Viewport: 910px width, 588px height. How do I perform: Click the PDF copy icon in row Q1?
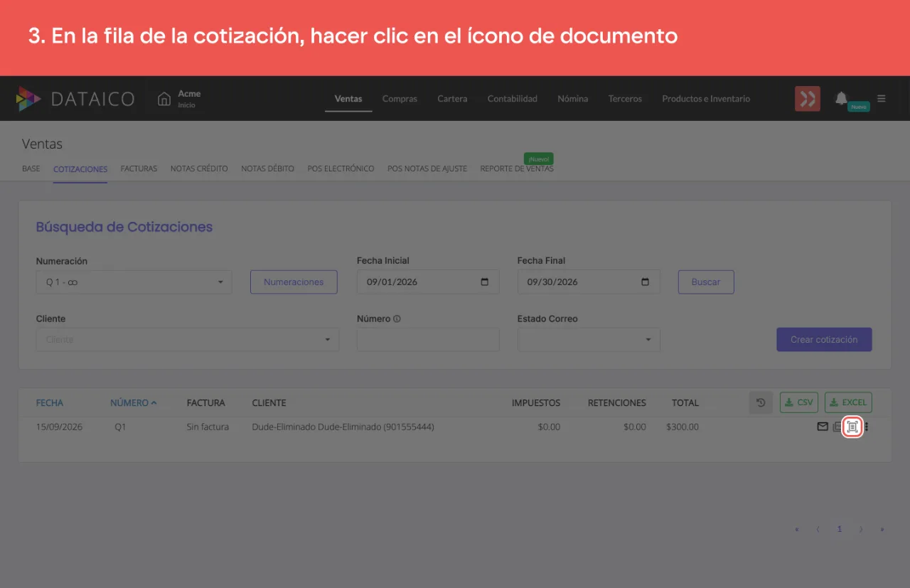coord(837,427)
